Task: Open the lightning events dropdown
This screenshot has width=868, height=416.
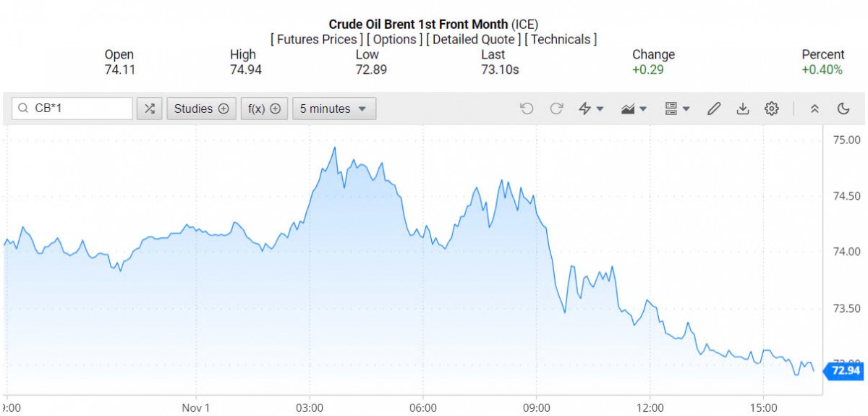Action: (591, 109)
